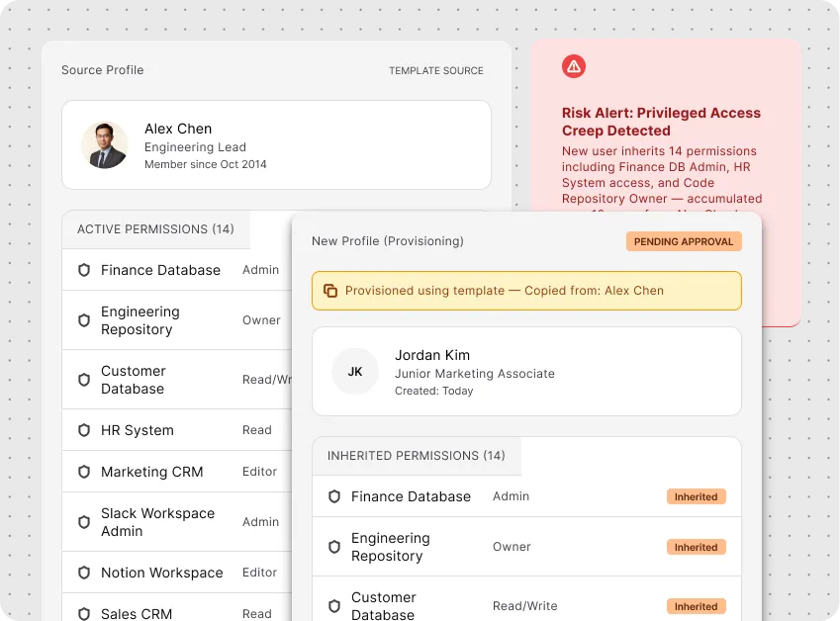Click the 'Provisioned using template' banner text
840x621 pixels.
point(505,291)
